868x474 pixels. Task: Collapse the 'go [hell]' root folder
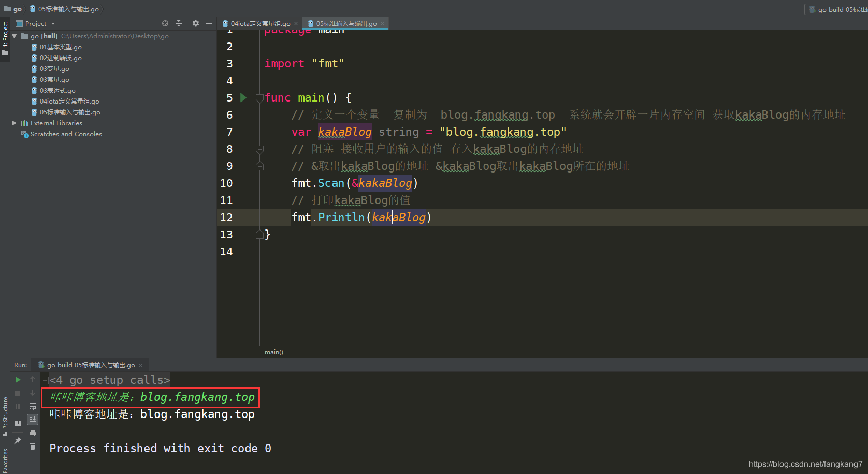coord(15,36)
